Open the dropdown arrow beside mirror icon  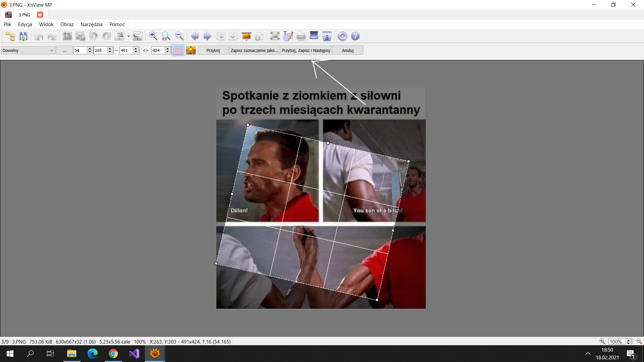pos(128,36)
